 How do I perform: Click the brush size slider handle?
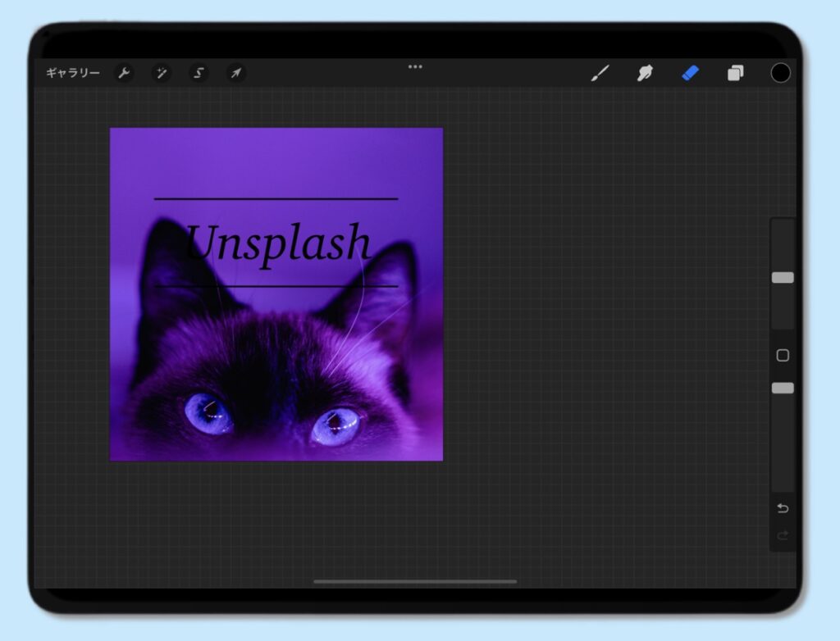point(783,277)
